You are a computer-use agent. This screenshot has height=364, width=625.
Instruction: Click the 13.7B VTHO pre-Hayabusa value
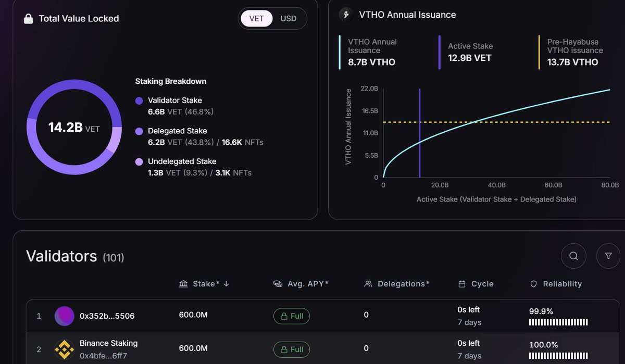point(573,62)
